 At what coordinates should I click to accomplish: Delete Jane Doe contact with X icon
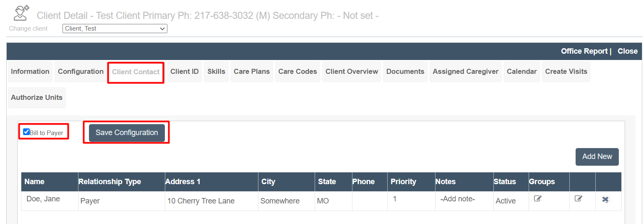coord(605,200)
